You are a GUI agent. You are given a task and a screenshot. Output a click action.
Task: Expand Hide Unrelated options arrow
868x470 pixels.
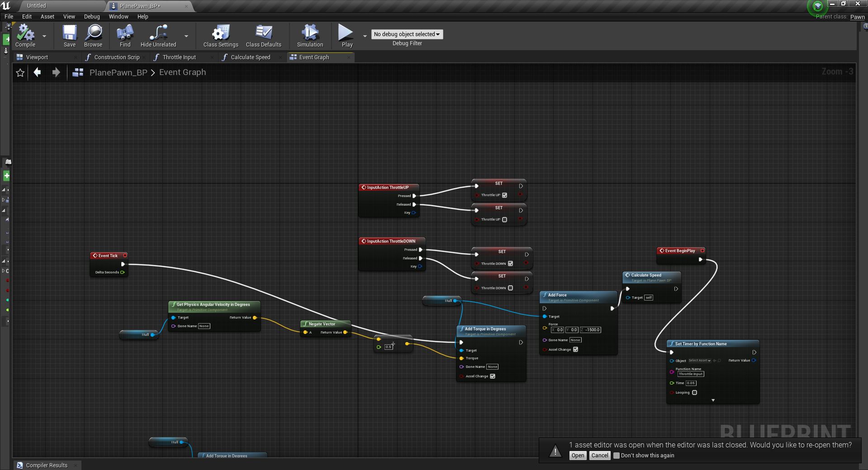click(x=186, y=36)
